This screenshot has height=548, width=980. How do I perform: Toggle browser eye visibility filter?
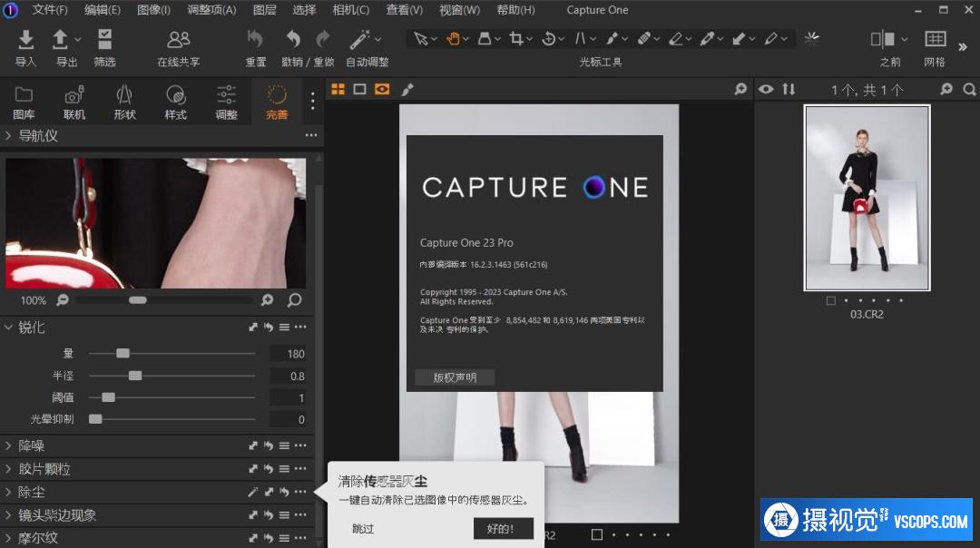click(x=766, y=89)
